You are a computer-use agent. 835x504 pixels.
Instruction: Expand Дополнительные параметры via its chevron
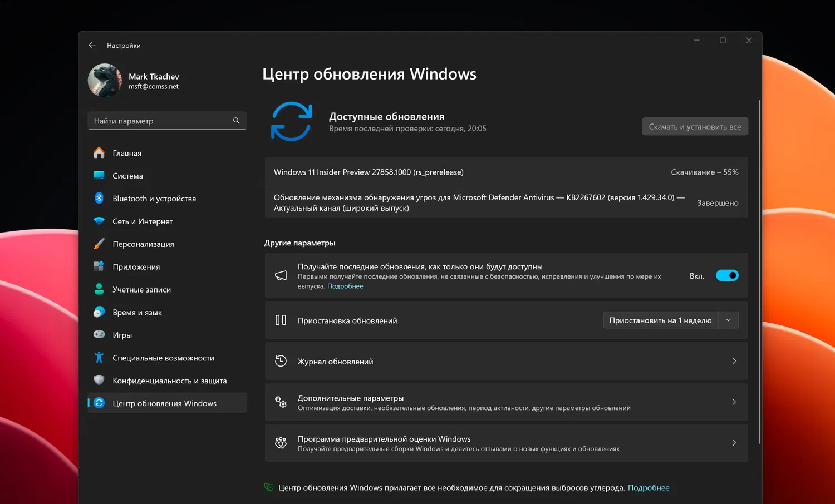click(x=734, y=402)
